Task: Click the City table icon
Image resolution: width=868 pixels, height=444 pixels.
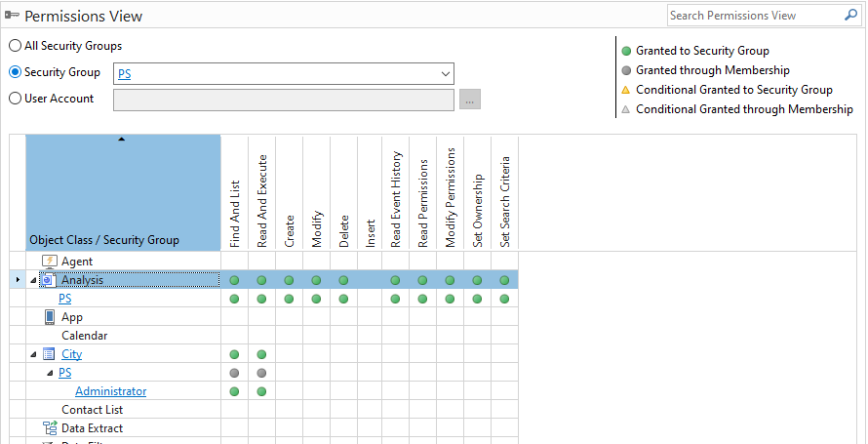Action: (49, 354)
